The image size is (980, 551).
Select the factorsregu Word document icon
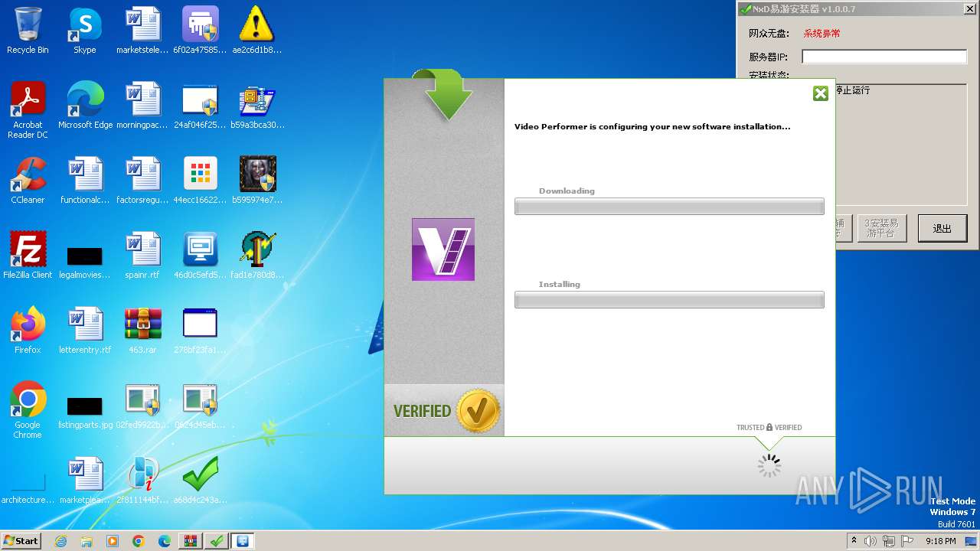point(142,181)
